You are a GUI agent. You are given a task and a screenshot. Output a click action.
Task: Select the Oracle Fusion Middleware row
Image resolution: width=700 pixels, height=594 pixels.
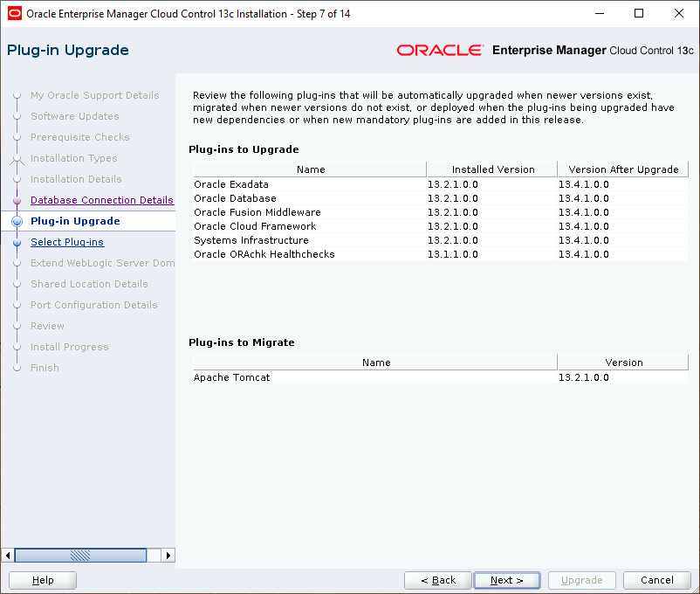point(441,212)
